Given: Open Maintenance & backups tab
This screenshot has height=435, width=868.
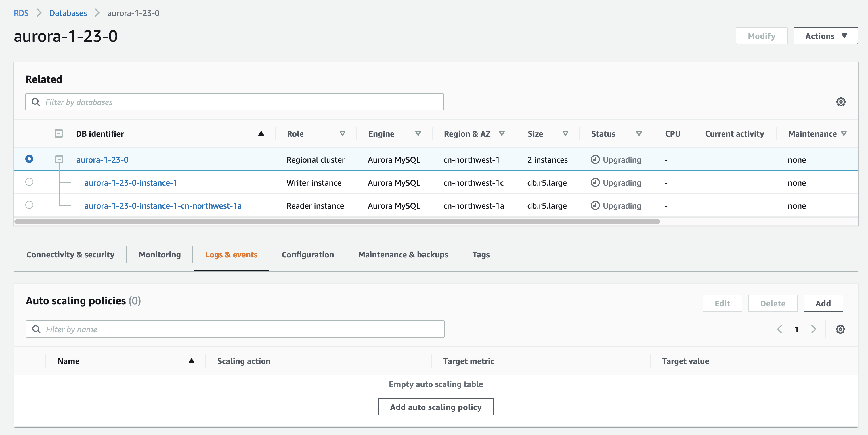Looking at the screenshot, I should pos(403,254).
